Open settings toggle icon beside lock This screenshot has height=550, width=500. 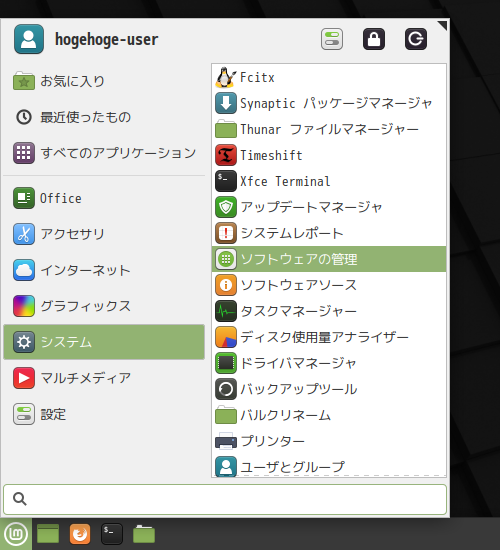click(332, 39)
